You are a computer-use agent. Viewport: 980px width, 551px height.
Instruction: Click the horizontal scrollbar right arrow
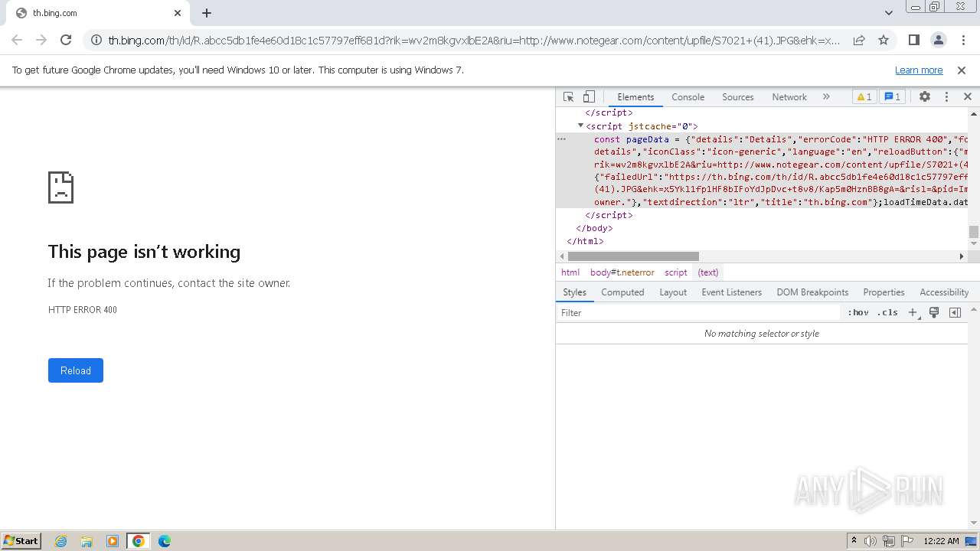[x=962, y=256]
